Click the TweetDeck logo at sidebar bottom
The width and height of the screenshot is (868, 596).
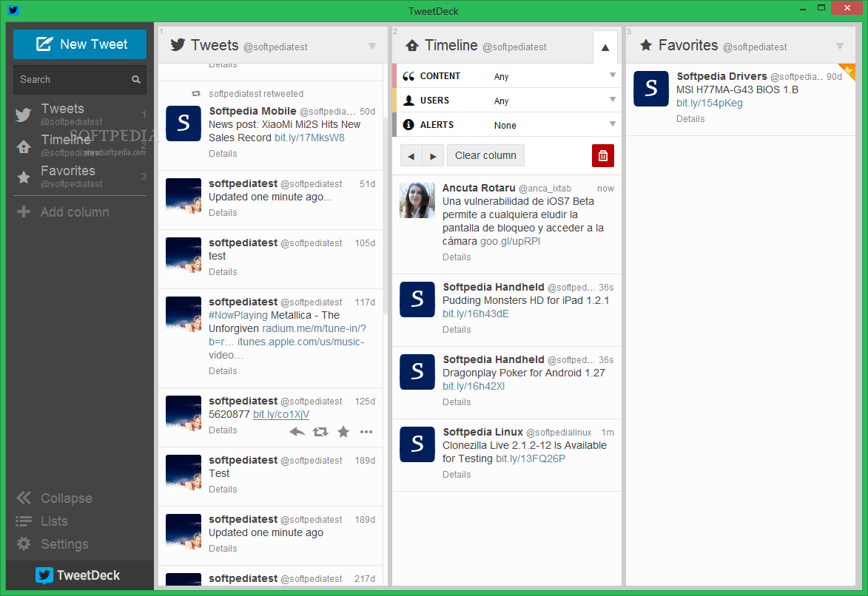point(78,575)
